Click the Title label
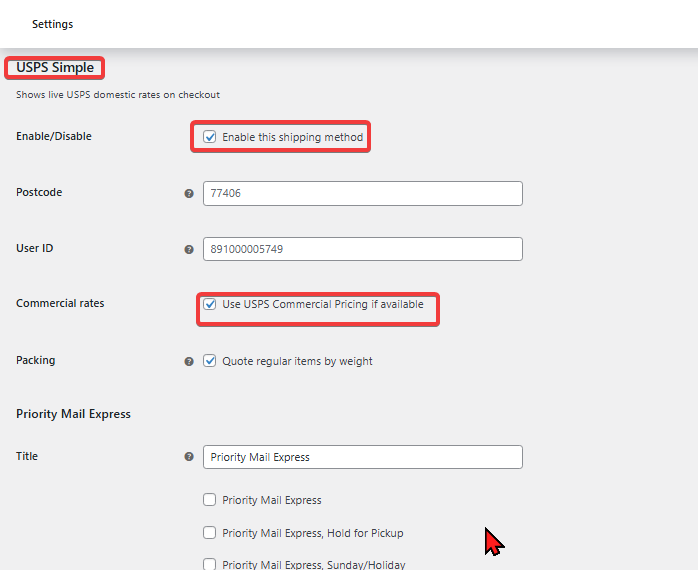Viewport: 698px width, 570px height. point(27,456)
